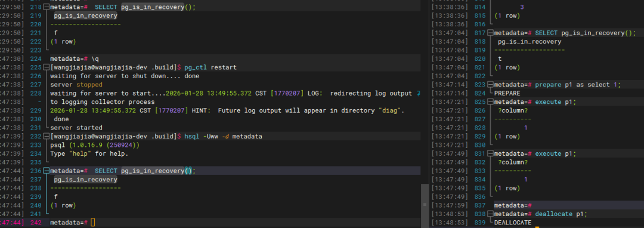Click the line number 228 in the gutter
This screenshot has width=644, height=228.
(36, 93)
